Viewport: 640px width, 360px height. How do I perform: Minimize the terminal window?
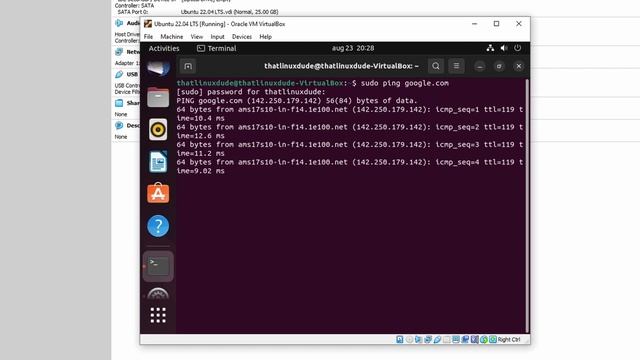tap(480, 66)
